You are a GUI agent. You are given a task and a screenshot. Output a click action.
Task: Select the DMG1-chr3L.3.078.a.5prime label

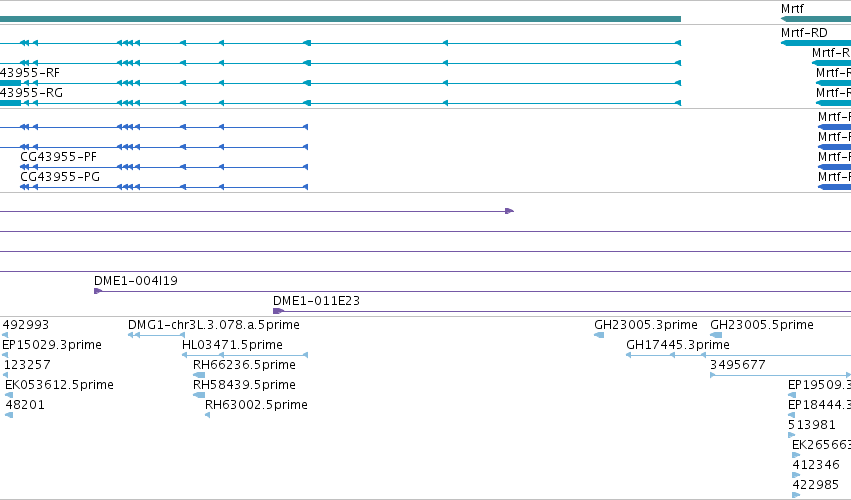[214, 325]
